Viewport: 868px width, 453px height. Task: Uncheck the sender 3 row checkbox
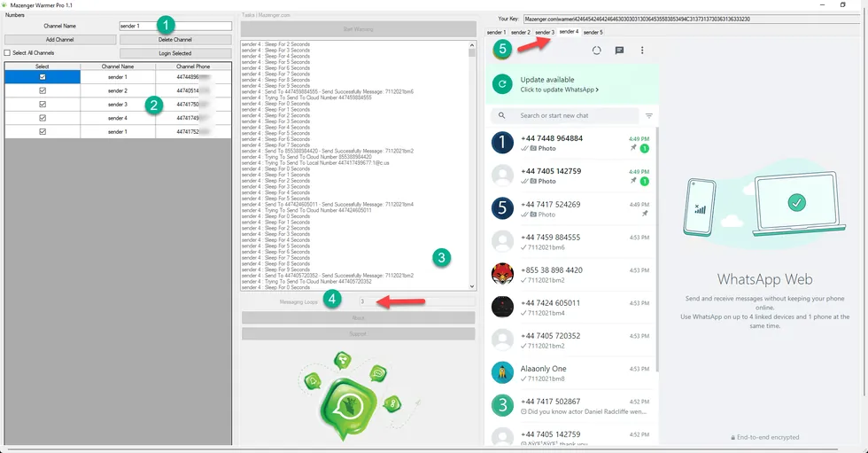tap(43, 105)
